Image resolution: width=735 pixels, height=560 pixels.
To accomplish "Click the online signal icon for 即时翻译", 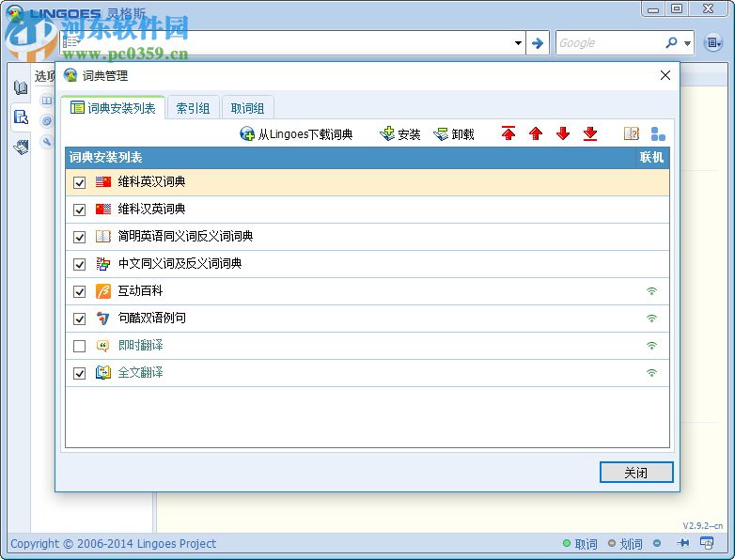I will [x=651, y=346].
